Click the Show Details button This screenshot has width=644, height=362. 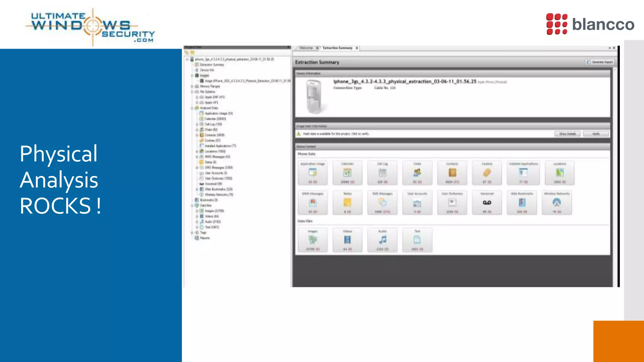[x=567, y=134]
